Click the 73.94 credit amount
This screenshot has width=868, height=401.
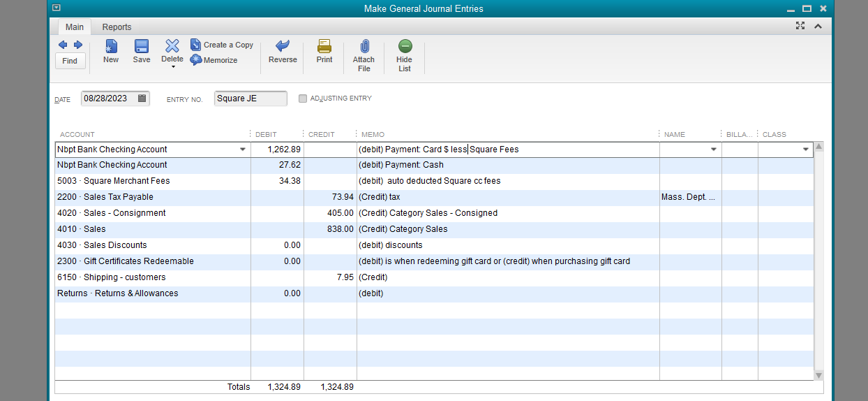point(343,197)
